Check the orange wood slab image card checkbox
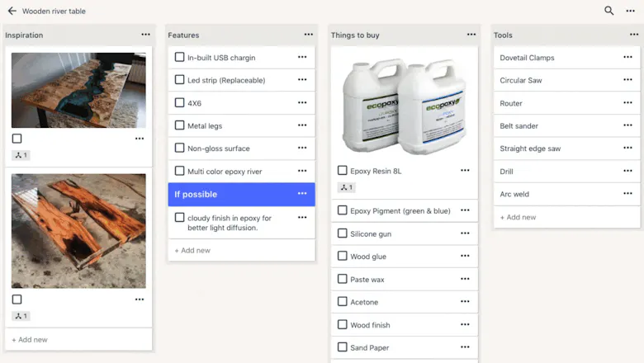 coord(17,299)
